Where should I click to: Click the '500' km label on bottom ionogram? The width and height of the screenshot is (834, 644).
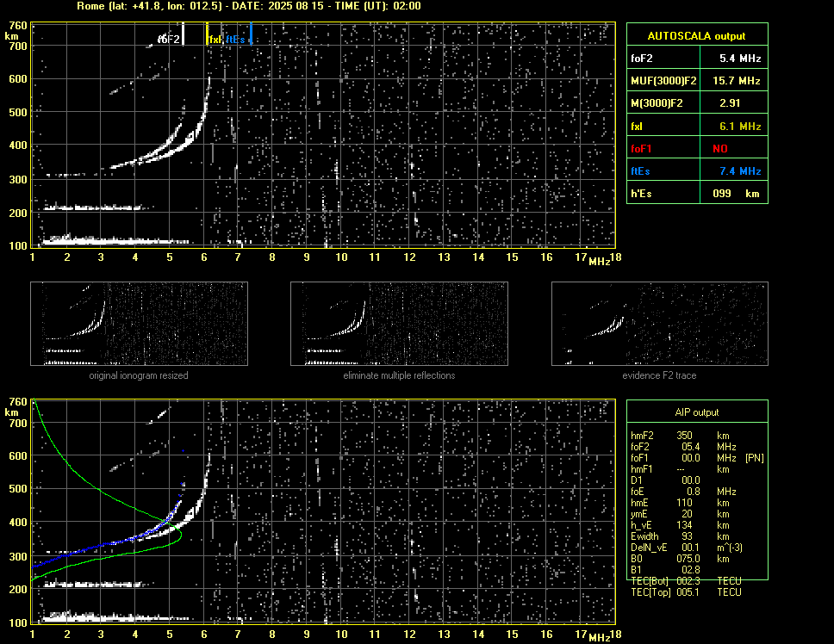pyautogui.click(x=17, y=489)
